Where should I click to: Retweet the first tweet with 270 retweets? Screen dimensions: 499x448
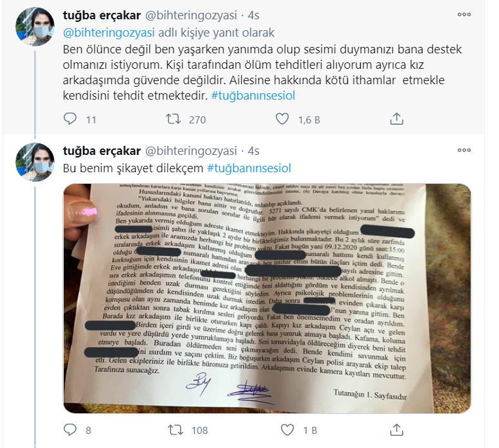pyautogui.click(x=173, y=119)
